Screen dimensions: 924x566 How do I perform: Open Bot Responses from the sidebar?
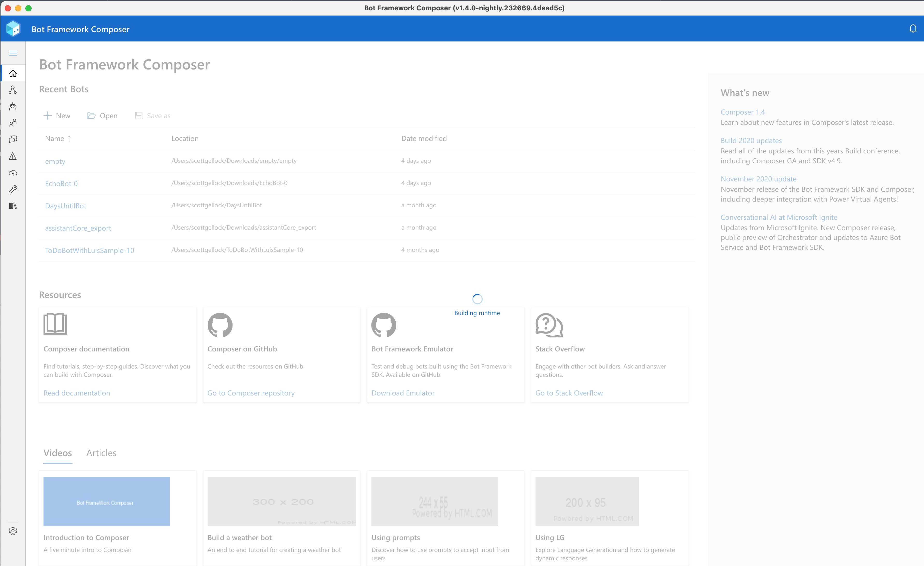tap(13, 106)
